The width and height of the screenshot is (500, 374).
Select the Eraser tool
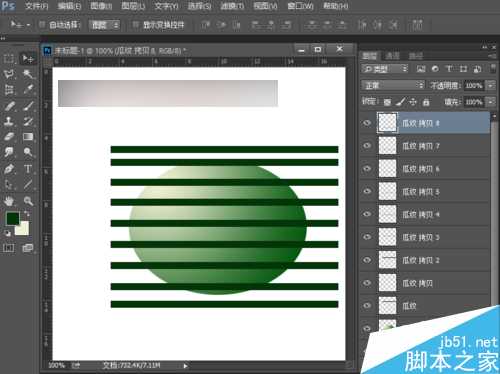9,137
